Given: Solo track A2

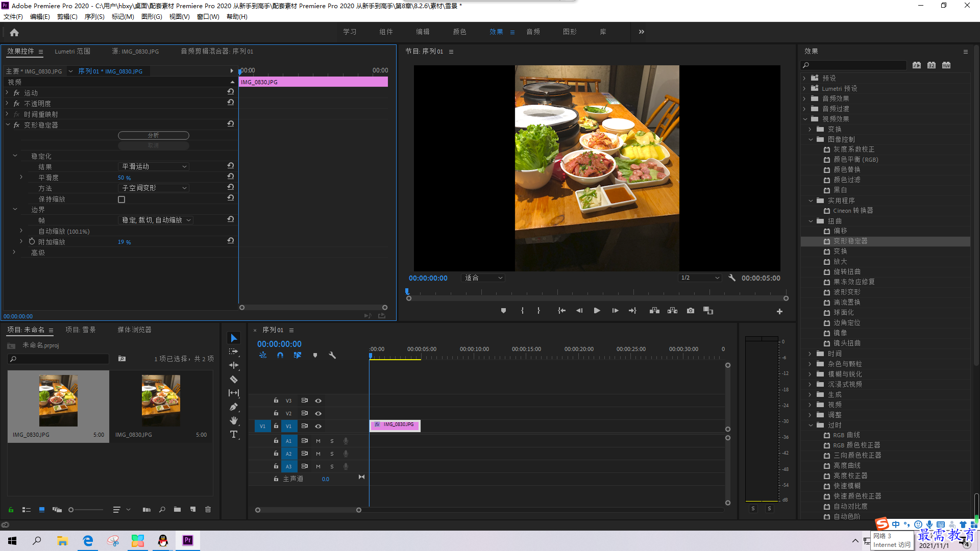Looking at the screenshot, I should [332, 454].
